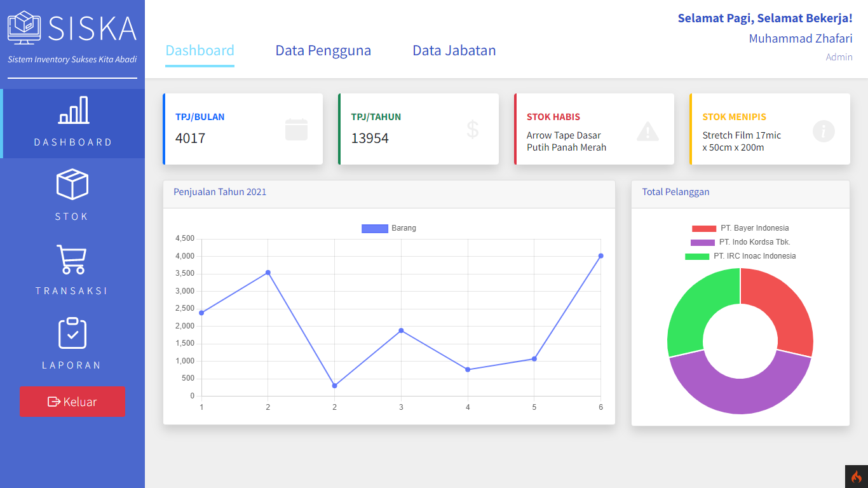This screenshot has width=868, height=488.
Task: Switch to the Data Pengguna tab
Action: click(x=323, y=50)
